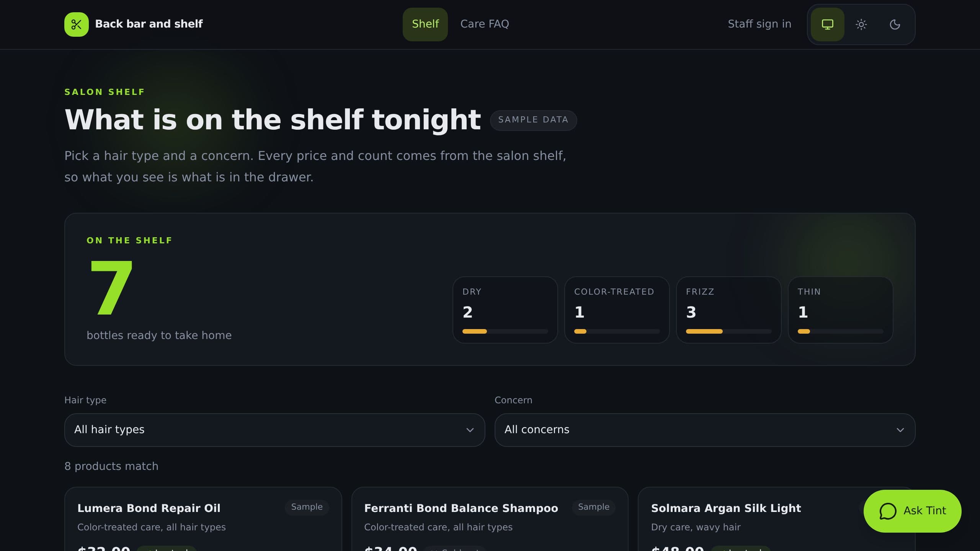Click the All concerns chevron arrow

(900, 430)
